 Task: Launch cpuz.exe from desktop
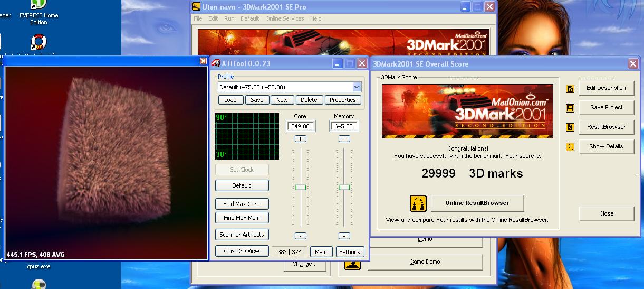(39, 266)
